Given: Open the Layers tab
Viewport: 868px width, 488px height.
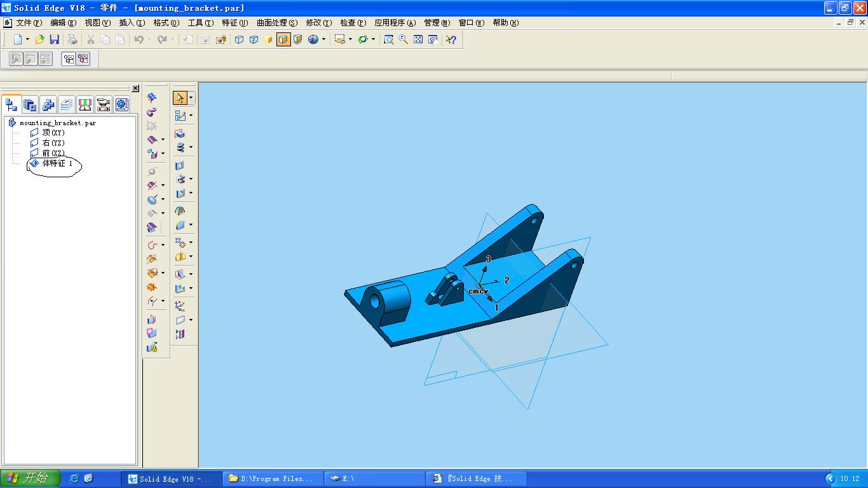Looking at the screenshot, I should 67,104.
